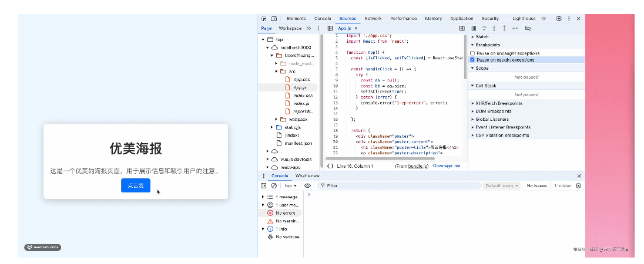Hide the navigator sidebar panel icon
This screenshot has height=264, width=644.
tap(330, 28)
